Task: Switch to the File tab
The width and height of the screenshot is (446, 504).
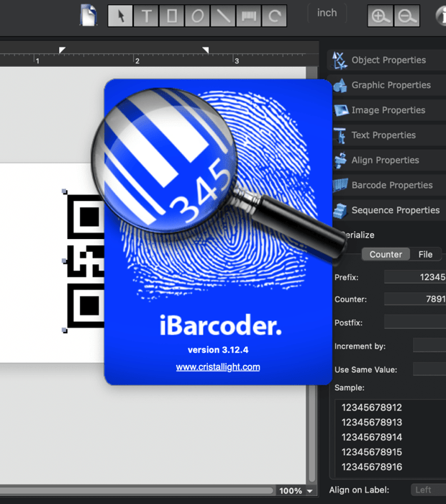Action: [425, 254]
